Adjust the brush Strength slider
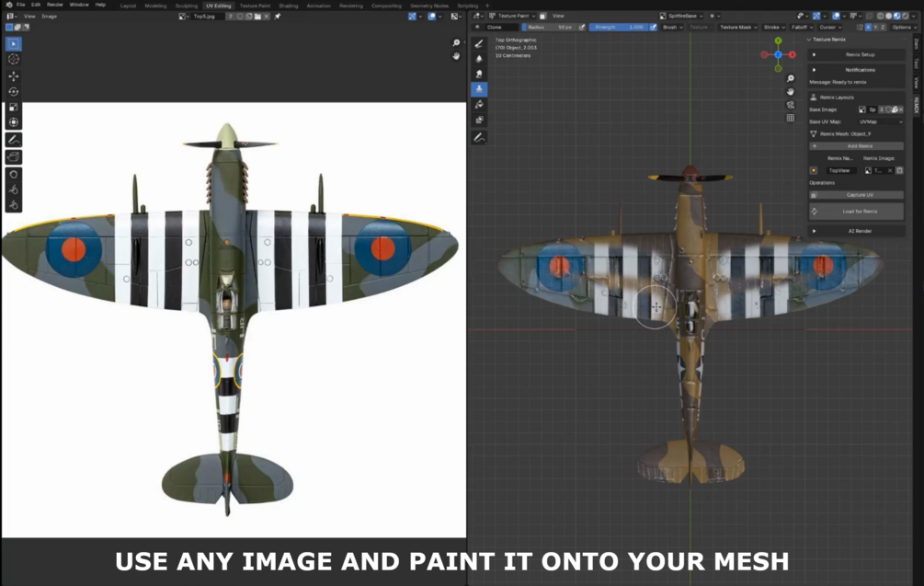Screen dimensions: 924x586 [618, 27]
